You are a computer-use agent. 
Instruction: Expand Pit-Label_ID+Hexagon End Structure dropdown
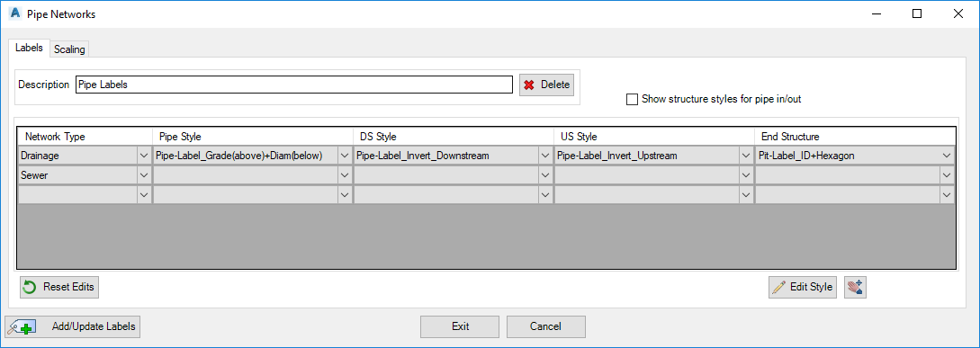947,156
